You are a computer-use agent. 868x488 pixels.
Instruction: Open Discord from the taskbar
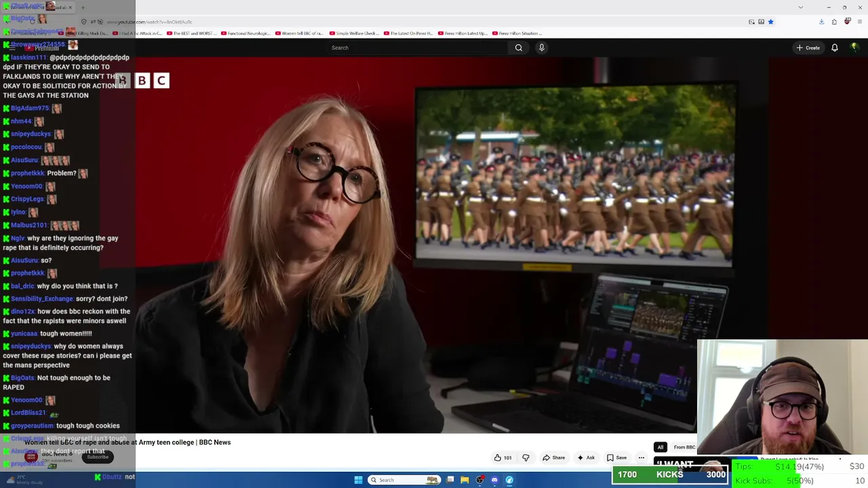pyautogui.click(x=494, y=480)
